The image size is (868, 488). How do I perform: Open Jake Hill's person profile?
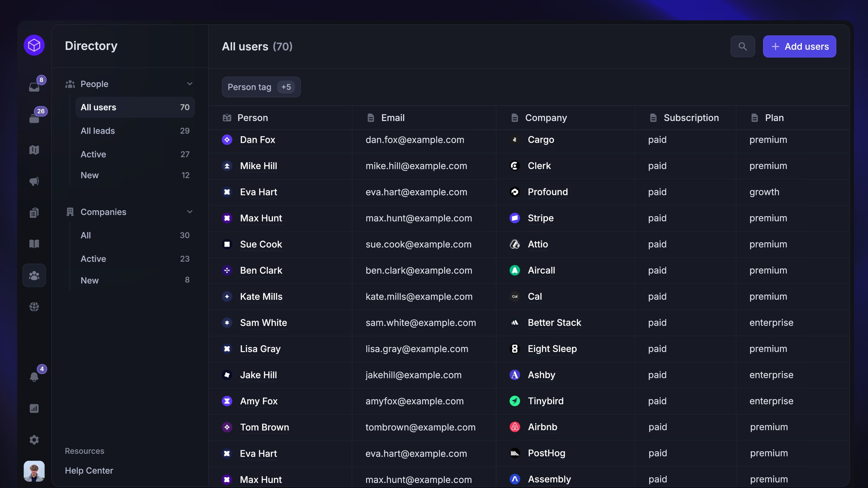pyautogui.click(x=258, y=375)
